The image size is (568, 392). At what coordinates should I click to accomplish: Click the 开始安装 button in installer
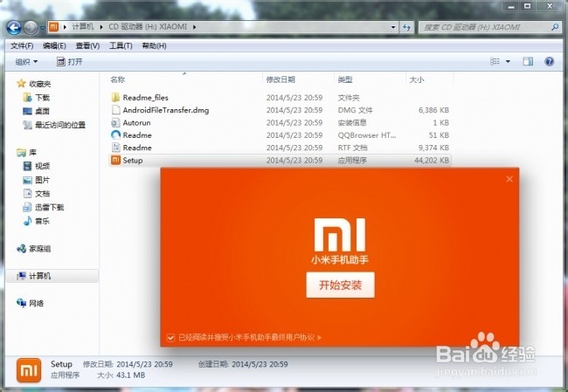[x=340, y=285]
